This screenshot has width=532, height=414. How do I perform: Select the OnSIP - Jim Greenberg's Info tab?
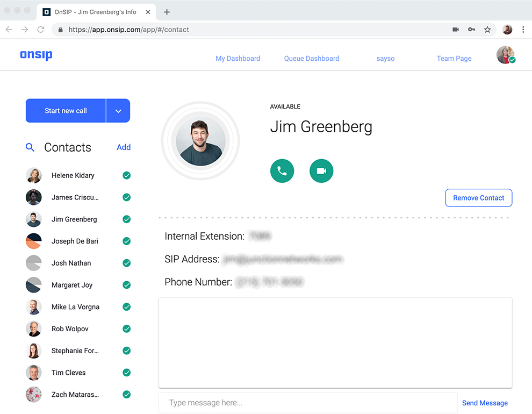click(x=96, y=12)
